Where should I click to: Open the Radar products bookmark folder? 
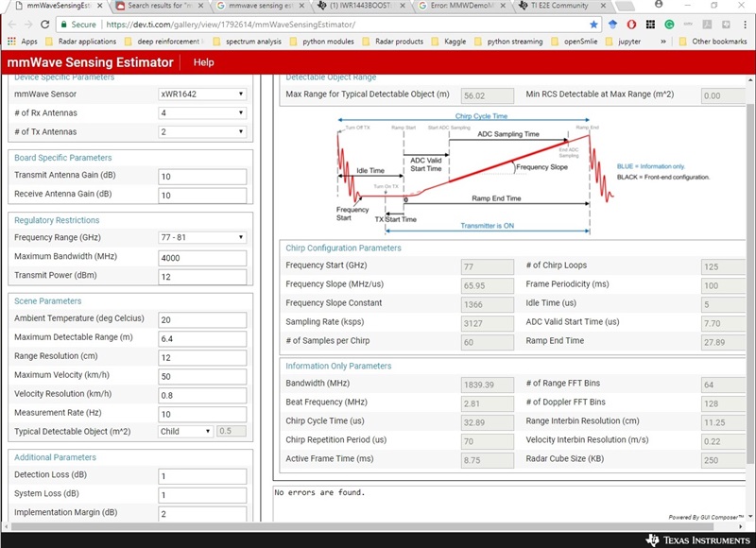[x=393, y=42]
